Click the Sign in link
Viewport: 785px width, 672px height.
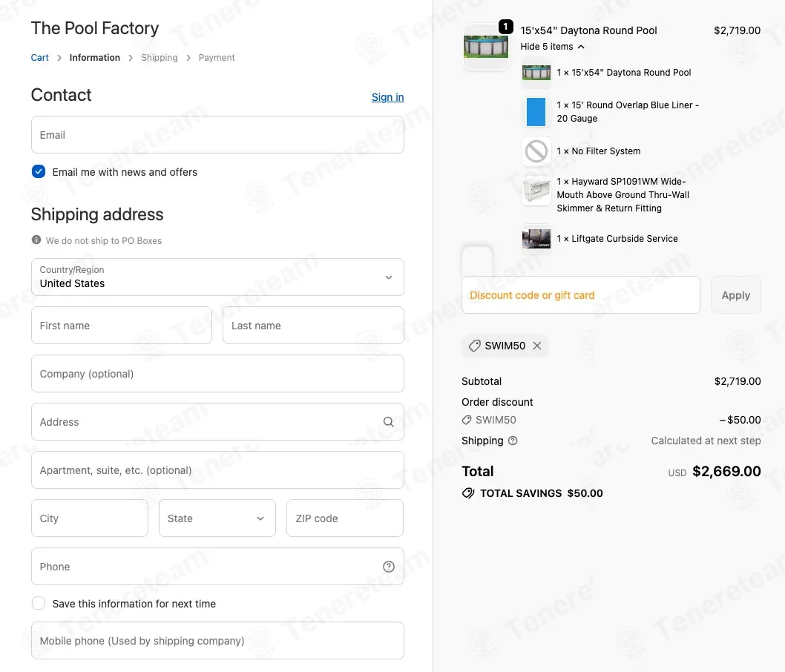click(x=387, y=97)
